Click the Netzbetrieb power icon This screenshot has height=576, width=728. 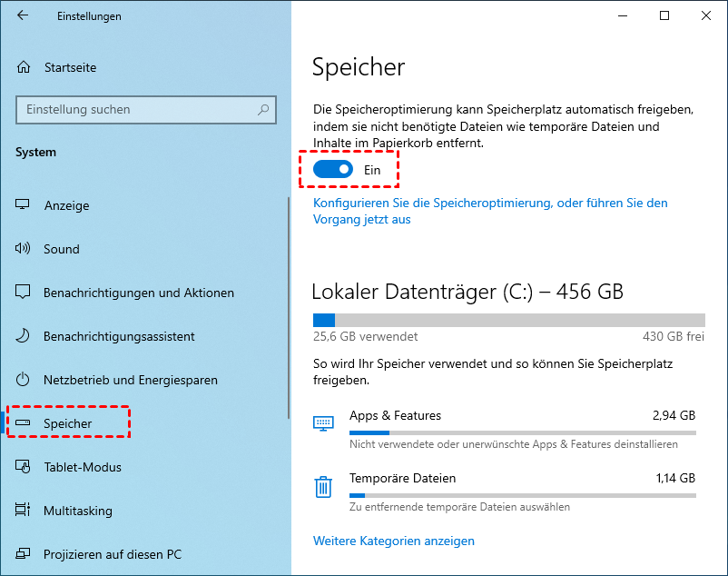click(x=24, y=380)
